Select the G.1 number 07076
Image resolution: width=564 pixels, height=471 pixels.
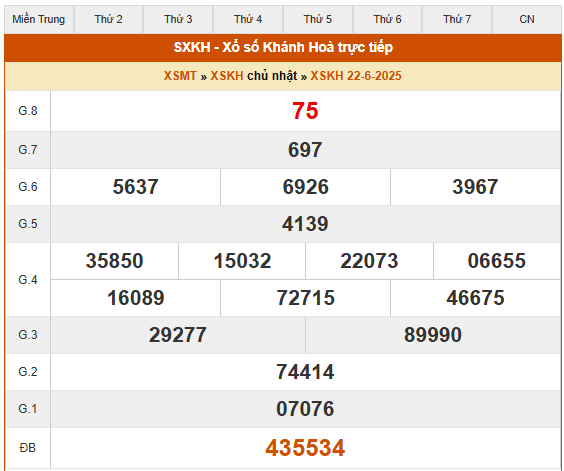click(x=305, y=409)
